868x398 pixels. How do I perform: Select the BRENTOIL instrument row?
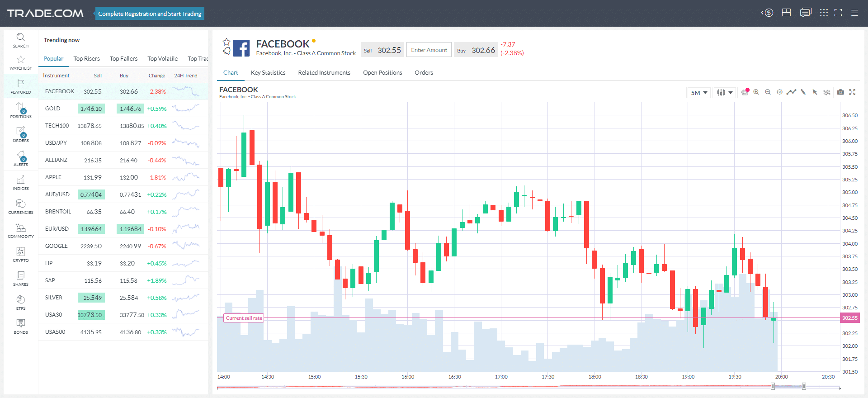click(123, 212)
